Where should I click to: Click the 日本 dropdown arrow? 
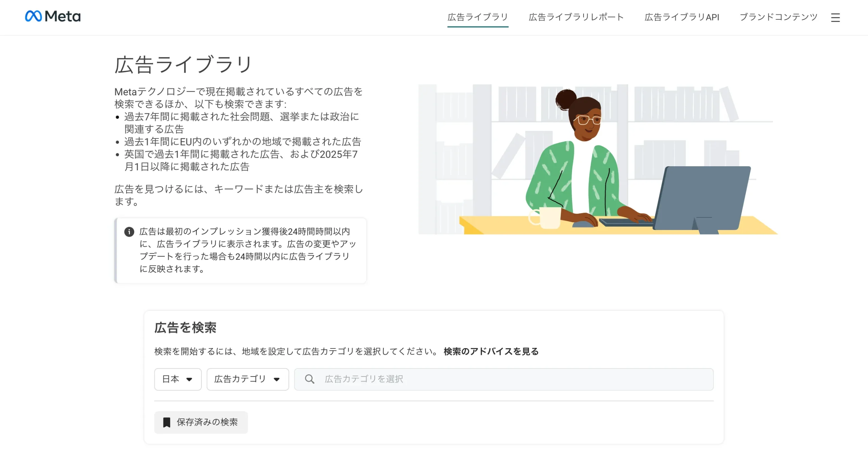189,379
